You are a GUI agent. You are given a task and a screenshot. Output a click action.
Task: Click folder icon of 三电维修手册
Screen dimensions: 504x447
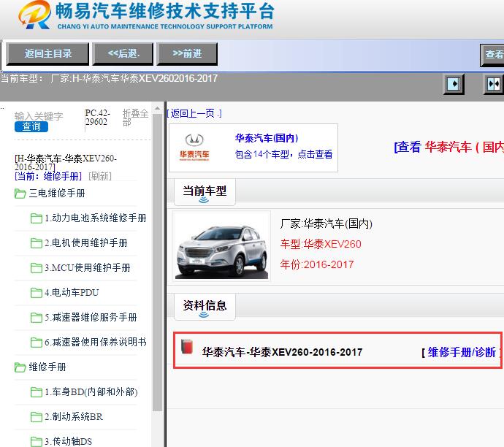click(x=20, y=194)
